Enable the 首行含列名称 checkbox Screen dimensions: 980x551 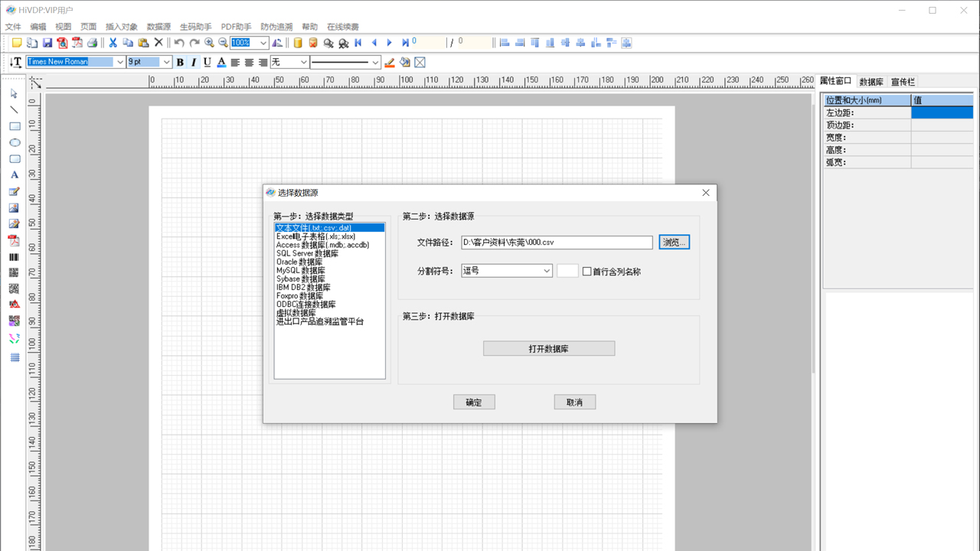click(587, 272)
